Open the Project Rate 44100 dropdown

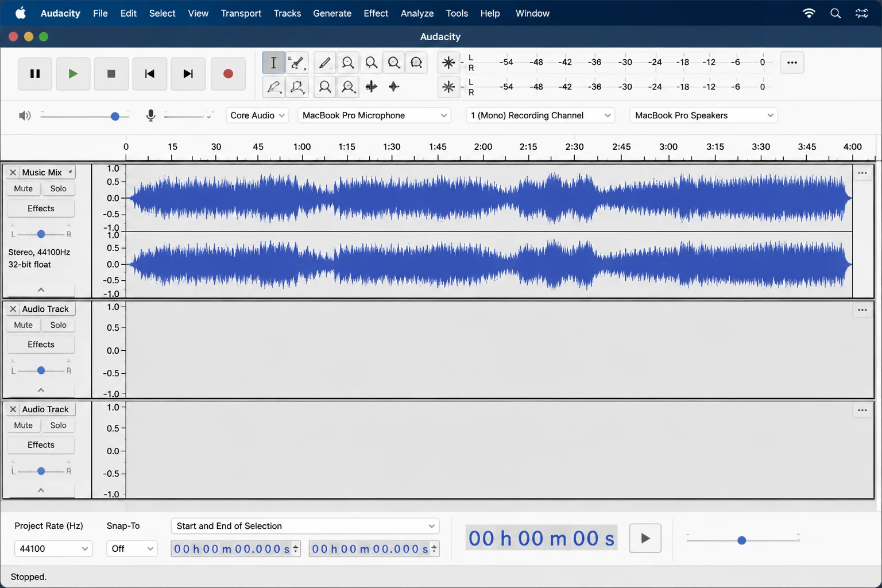coord(53,548)
